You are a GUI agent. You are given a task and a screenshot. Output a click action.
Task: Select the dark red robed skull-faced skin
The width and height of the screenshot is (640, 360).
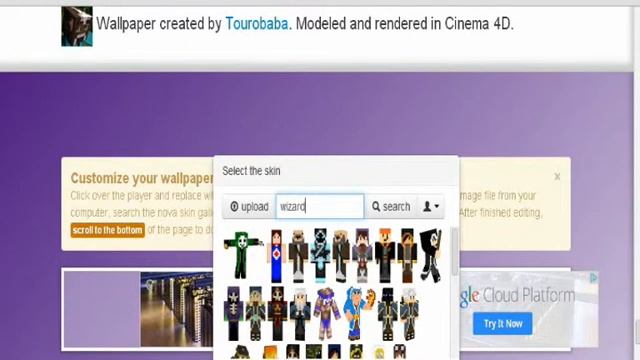click(x=278, y=313)
